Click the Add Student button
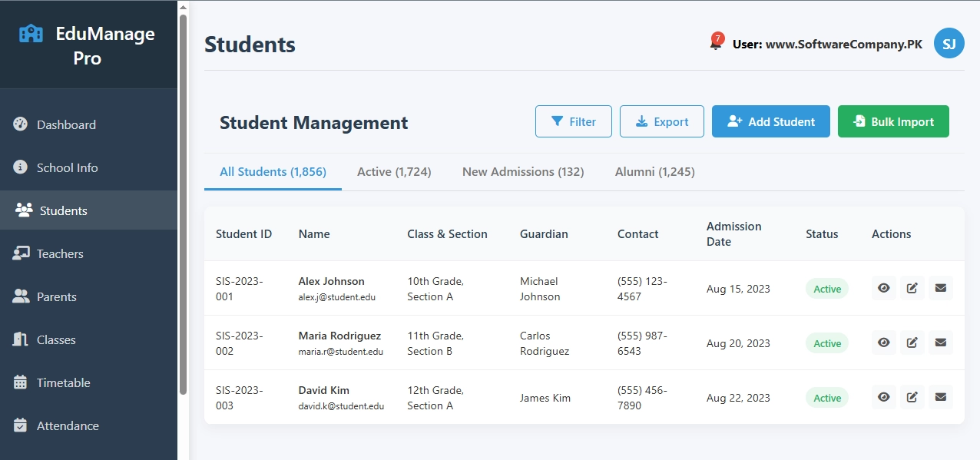 [x=770, y=121]
